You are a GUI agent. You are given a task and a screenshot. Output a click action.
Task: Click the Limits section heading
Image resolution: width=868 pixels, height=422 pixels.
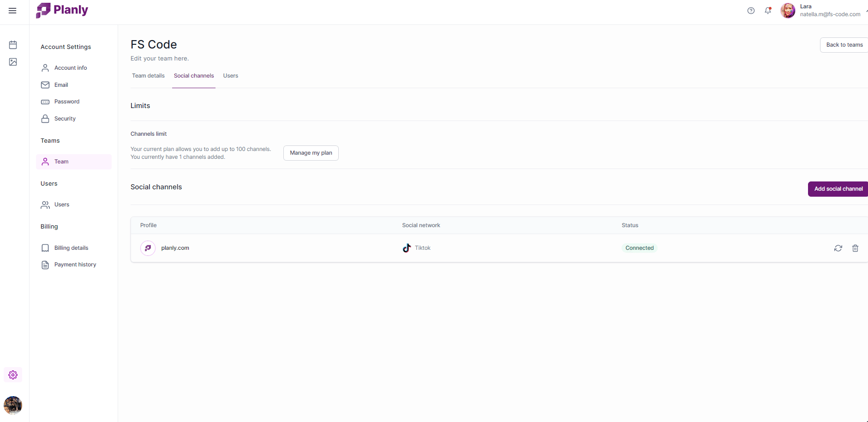pos(140,106)
